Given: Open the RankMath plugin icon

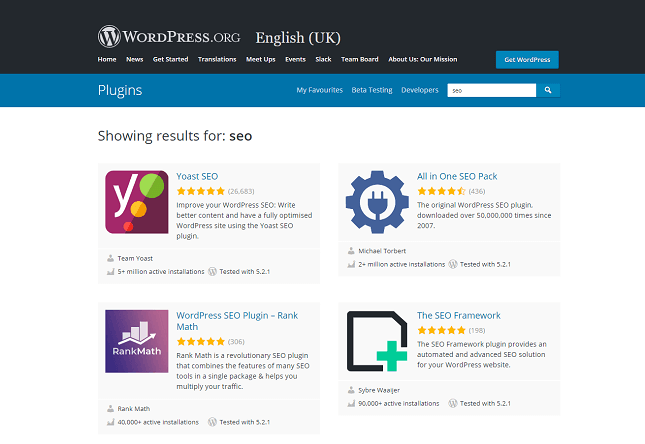Looking at the screenshot, I should [x=137, y=341].
